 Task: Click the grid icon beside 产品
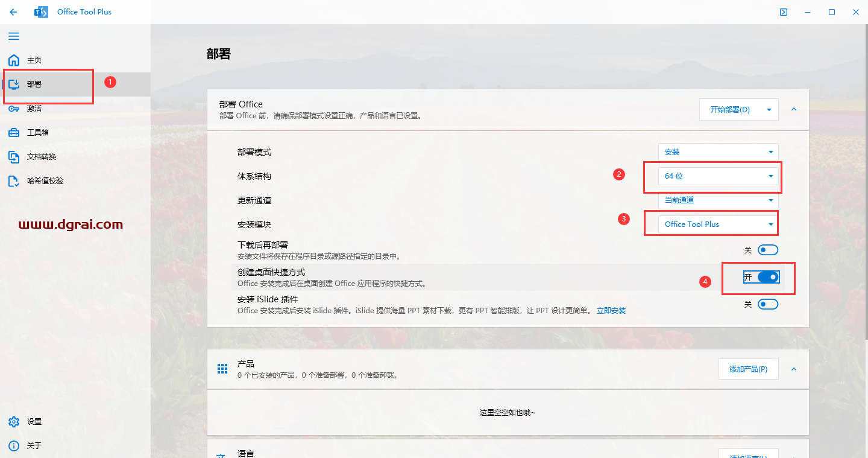(x=222, y=369)
